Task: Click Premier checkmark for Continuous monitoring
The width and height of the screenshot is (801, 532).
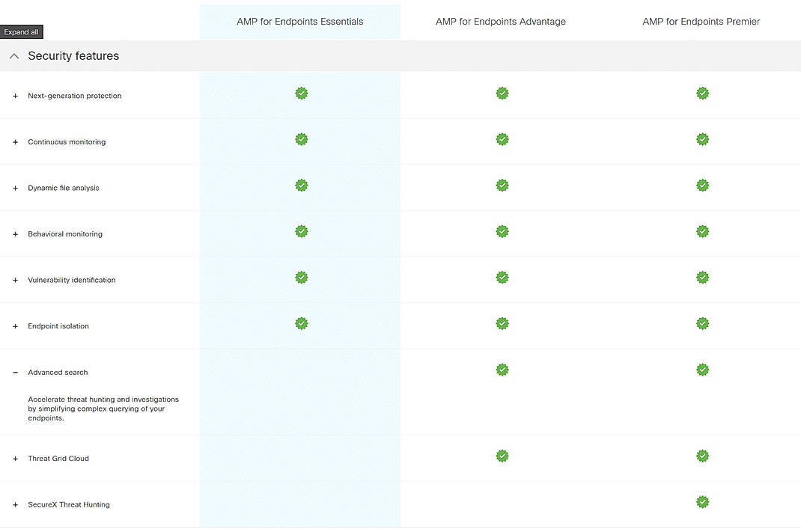Action: [702, 139]
